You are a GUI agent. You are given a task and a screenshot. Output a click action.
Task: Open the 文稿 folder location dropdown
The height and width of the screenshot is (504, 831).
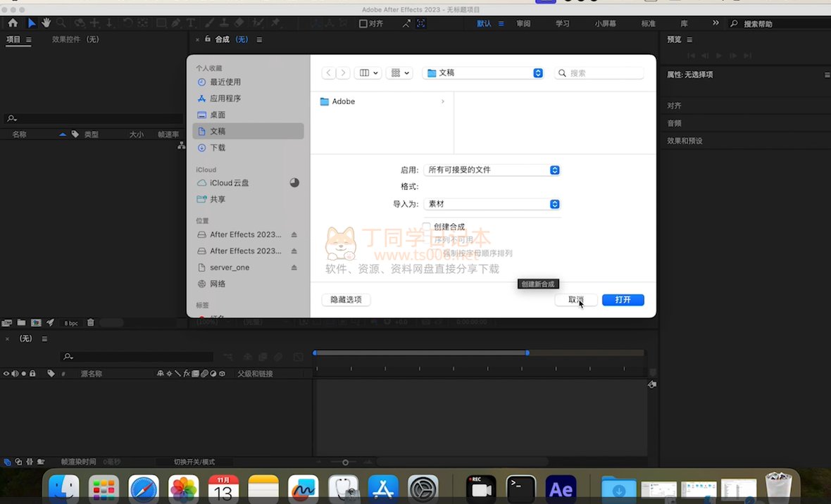click(x=483, y=73)
